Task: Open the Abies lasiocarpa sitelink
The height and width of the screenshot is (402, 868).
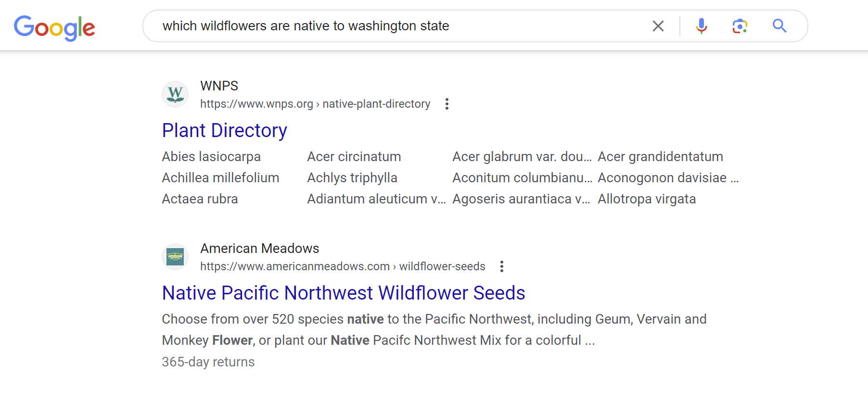Action: pyautogui.click(x=211, y=157)
